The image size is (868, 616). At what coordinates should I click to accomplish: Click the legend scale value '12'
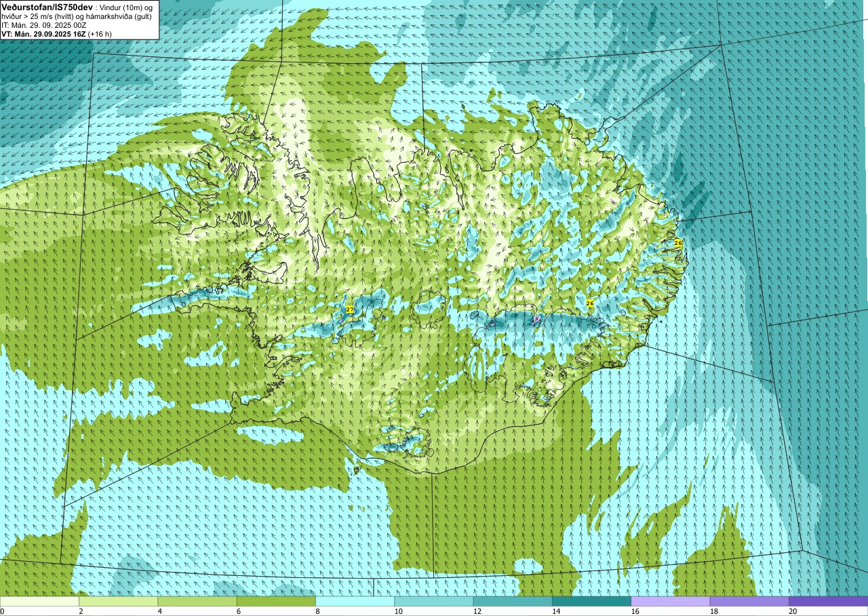pyautogui.click(x=477, y=611)
